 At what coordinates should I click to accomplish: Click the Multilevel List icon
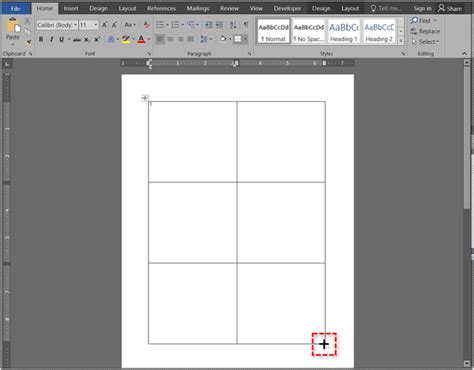tap(190, 25)
